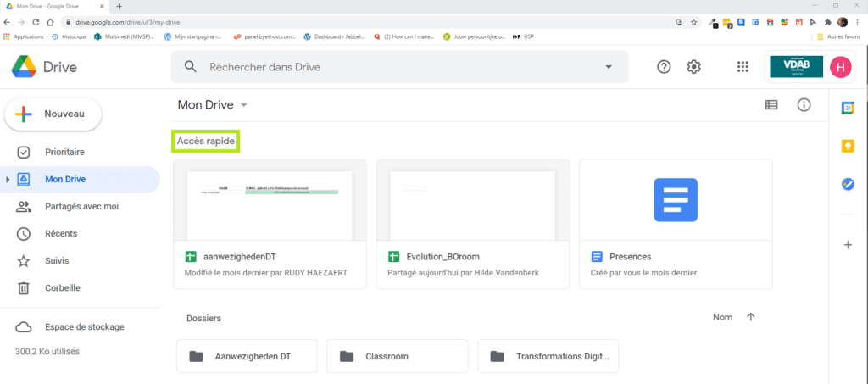Screen dimensions: 868x384
Task: Bookmark this page with the star
Action: [693, 22]
